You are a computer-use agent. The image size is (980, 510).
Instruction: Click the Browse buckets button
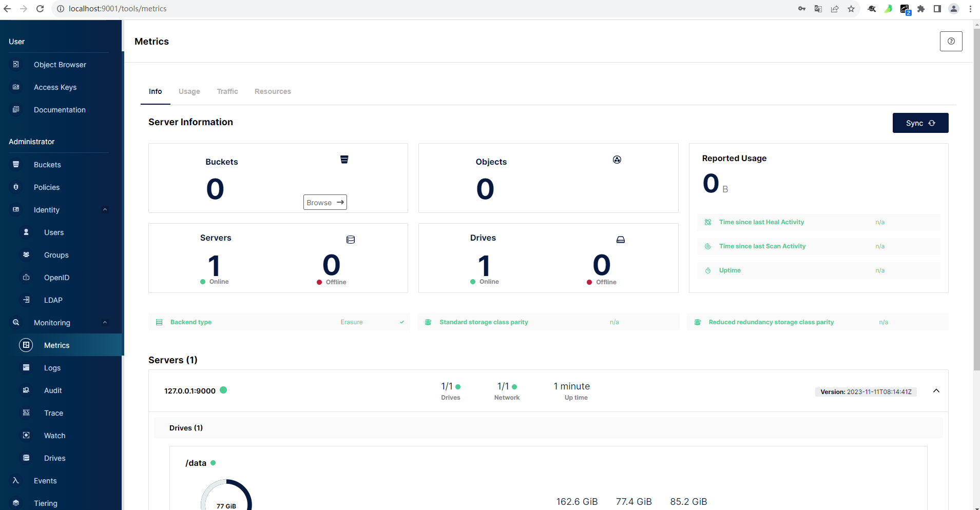point(325,202)
